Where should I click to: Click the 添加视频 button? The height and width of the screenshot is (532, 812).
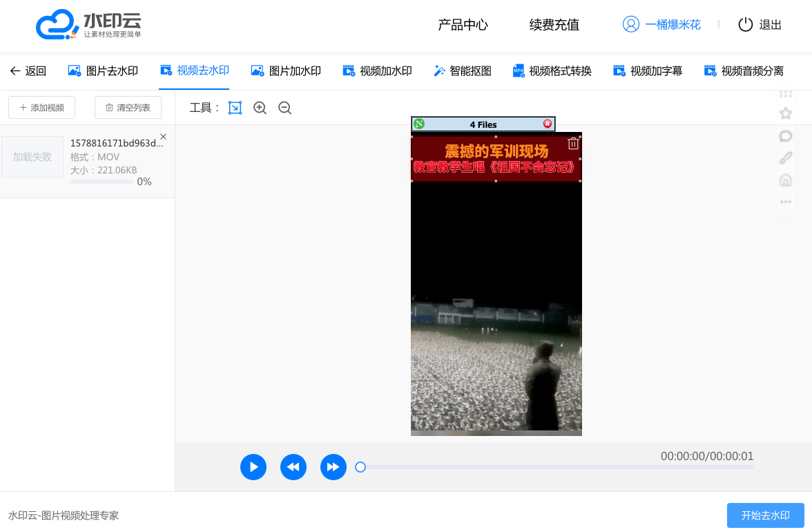tap(42, 107)
